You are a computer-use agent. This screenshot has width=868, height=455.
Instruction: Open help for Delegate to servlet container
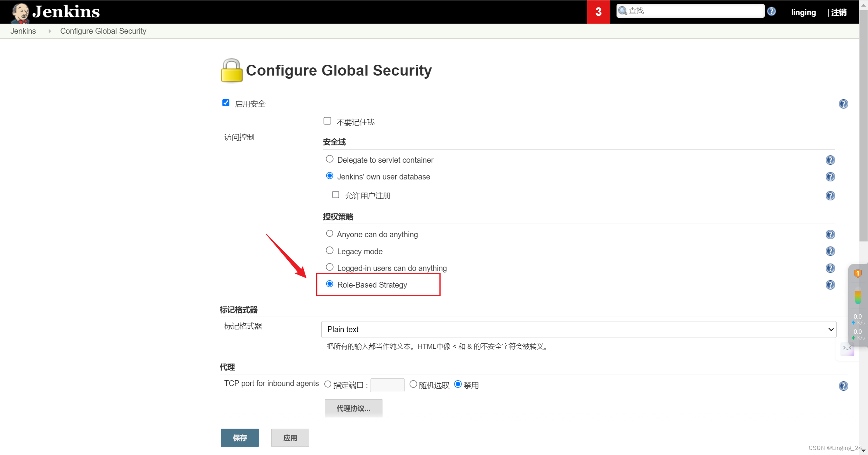(830, 160)
